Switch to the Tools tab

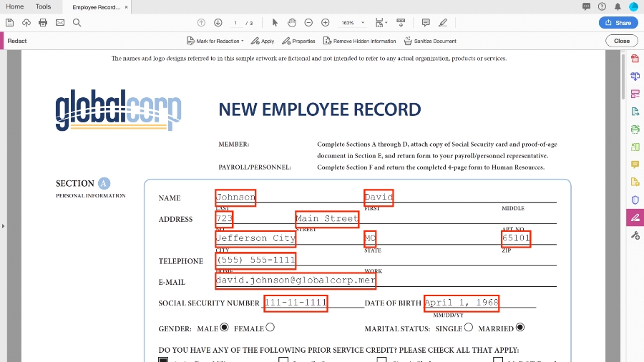click(x=43, y=6)
